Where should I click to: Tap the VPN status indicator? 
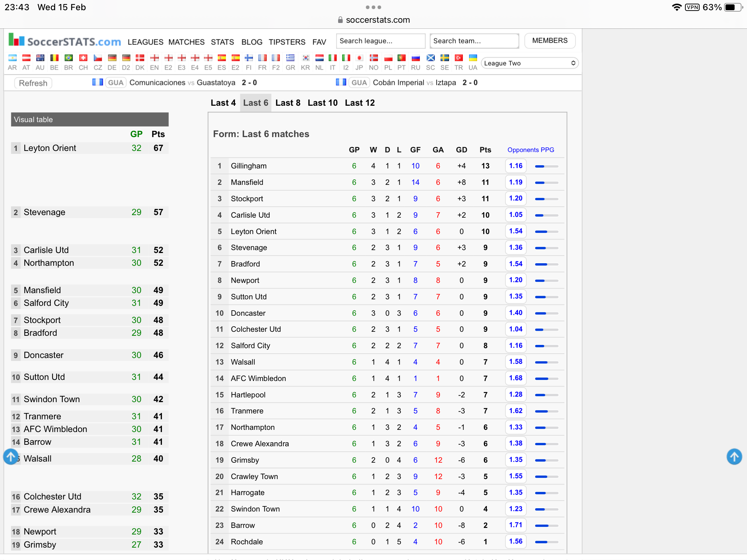(x=692, y=7)
